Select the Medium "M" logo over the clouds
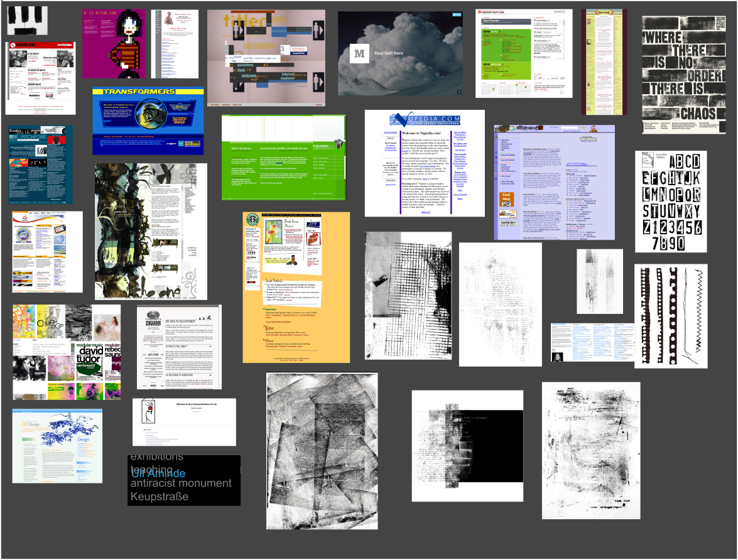 pos(359,53)
